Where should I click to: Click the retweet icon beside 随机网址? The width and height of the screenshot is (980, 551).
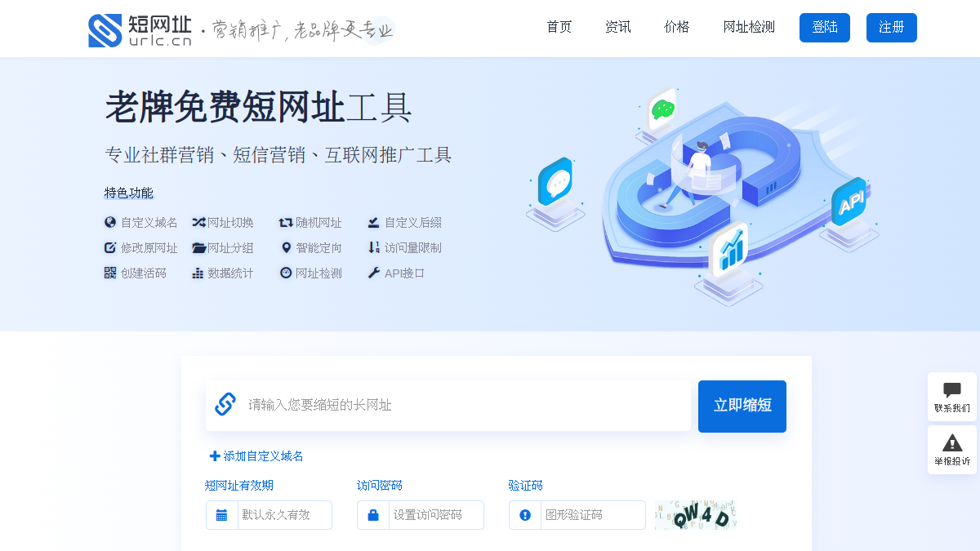286,222
